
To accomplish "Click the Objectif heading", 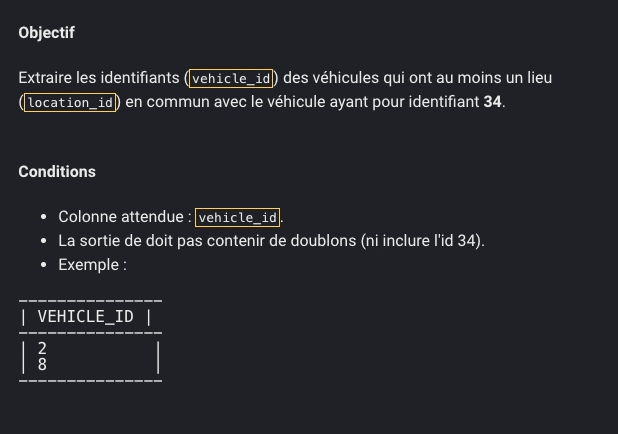I will pyautogui.click(x=47, y=33).
